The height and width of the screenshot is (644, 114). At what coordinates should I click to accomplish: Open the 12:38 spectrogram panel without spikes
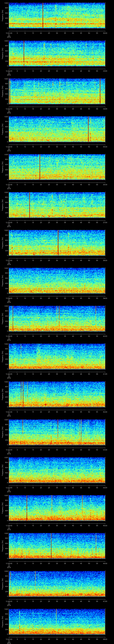[57, 280]
